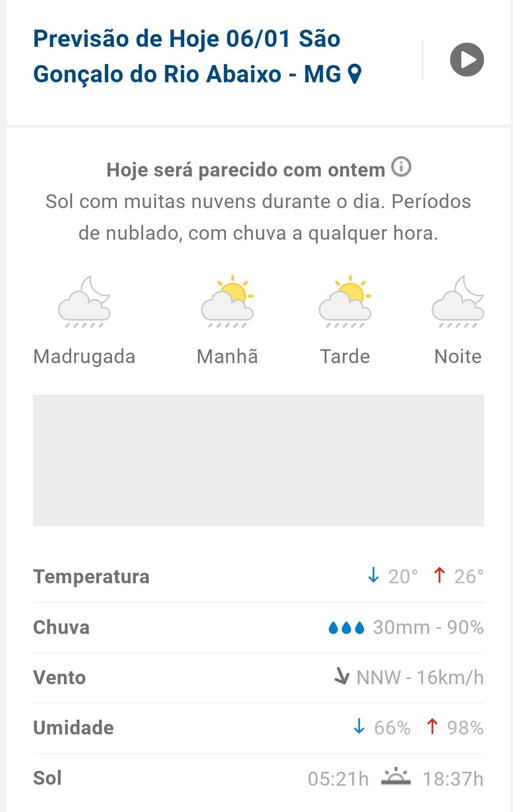Tap the Manhã period label
Image resolution: width=513 pixels, height=812 pixels.
pos(227,356)
